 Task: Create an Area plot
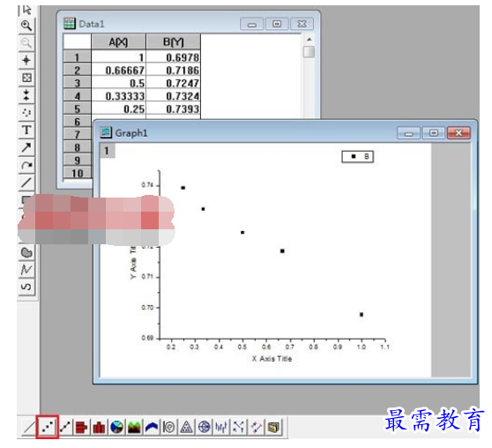click(x=134, y=428)
